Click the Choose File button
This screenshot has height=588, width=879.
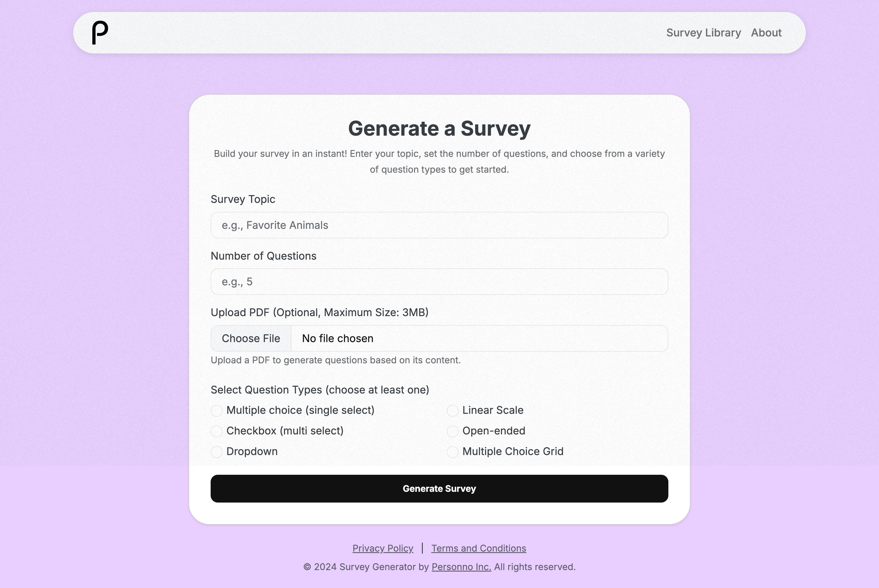click(251, 338)
